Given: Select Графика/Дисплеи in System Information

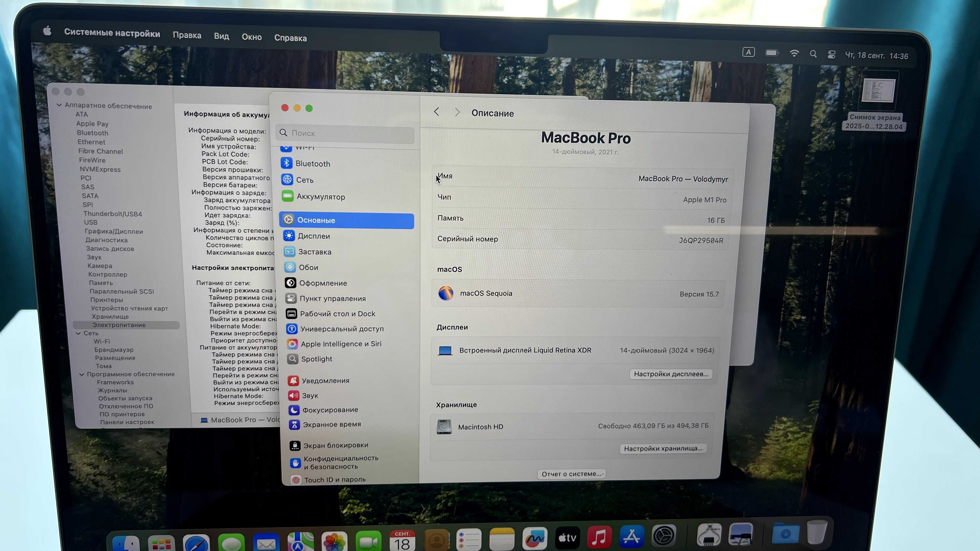Looking at the screenshot, I should tap(114, 231).
